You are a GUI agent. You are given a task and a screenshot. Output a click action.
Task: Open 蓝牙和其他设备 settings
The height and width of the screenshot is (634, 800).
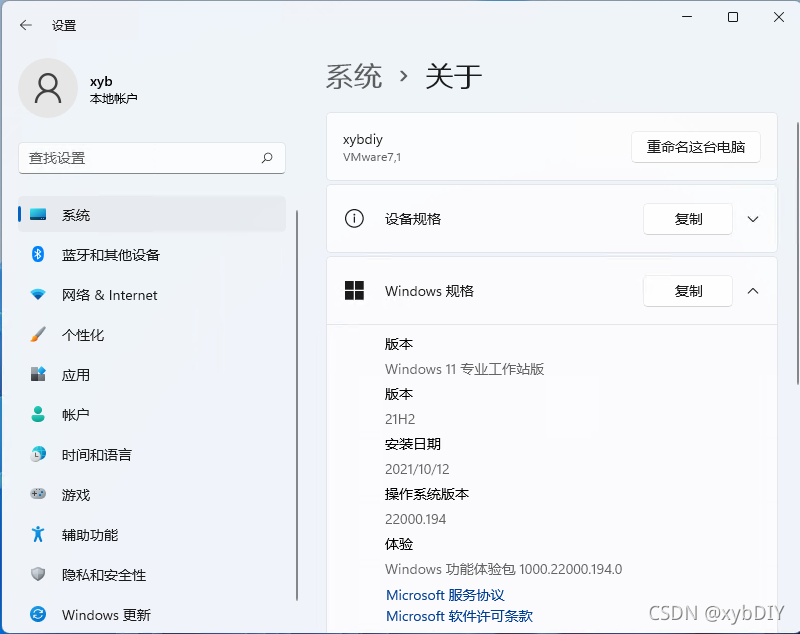coord(152,254)
